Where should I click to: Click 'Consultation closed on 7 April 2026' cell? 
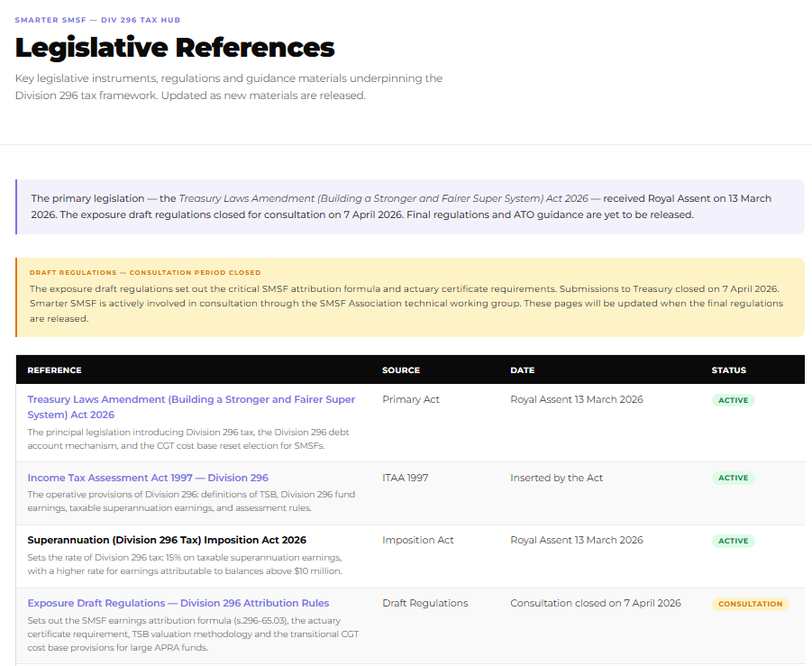pyautogui.click(x=596, y=603)
